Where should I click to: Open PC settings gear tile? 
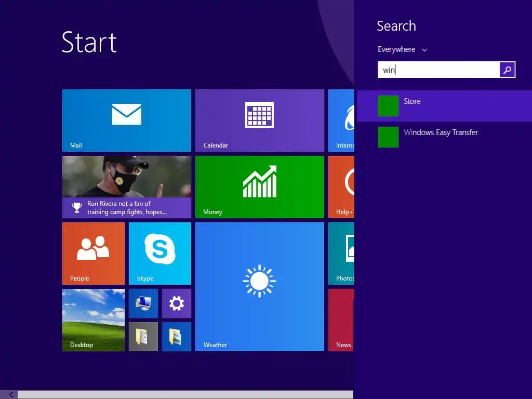tap(177, 303)
